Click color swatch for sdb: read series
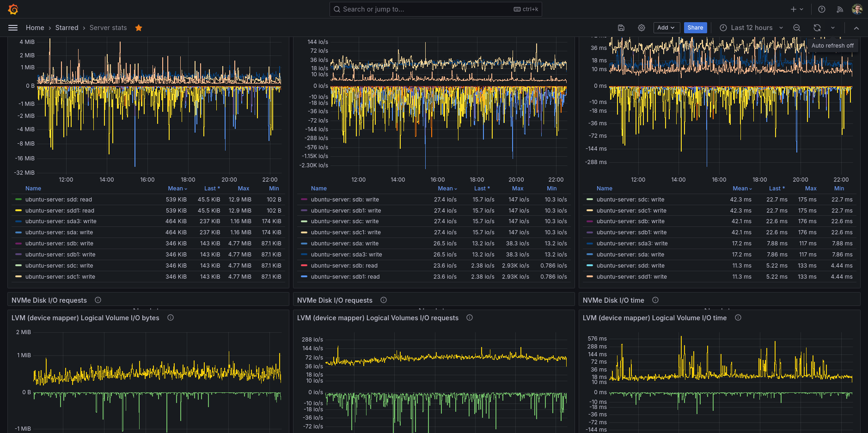The image size is (868, 433). point(304,266)
